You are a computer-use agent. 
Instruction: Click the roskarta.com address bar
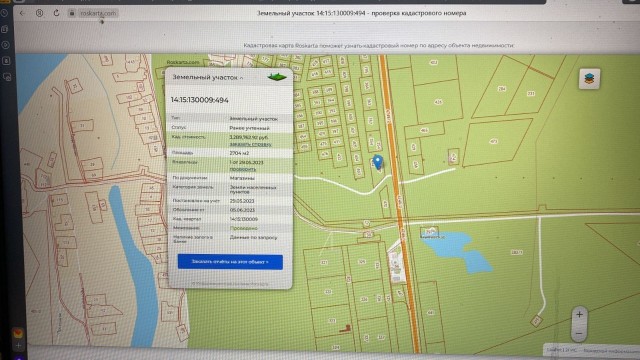(x=98, y=13)
